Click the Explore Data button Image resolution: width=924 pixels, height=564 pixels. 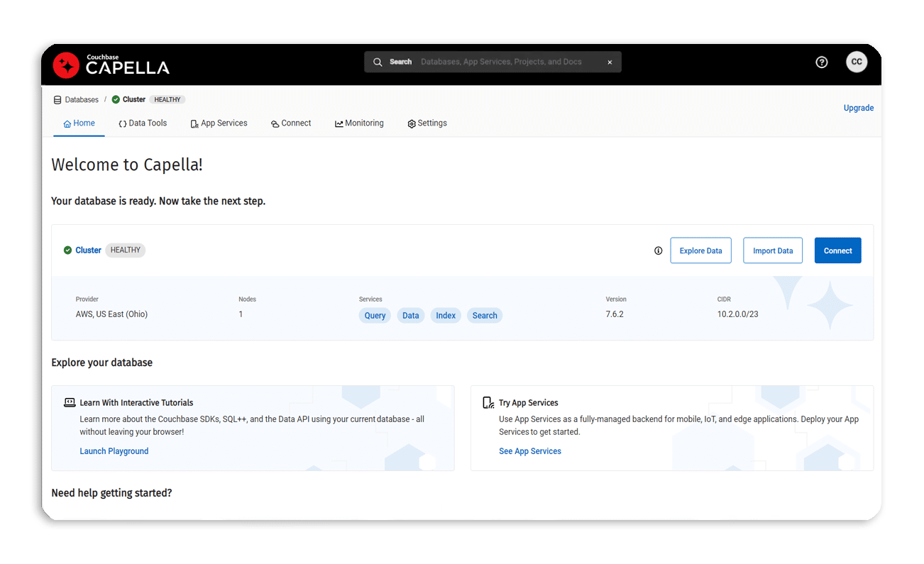[x=700, y=250]
